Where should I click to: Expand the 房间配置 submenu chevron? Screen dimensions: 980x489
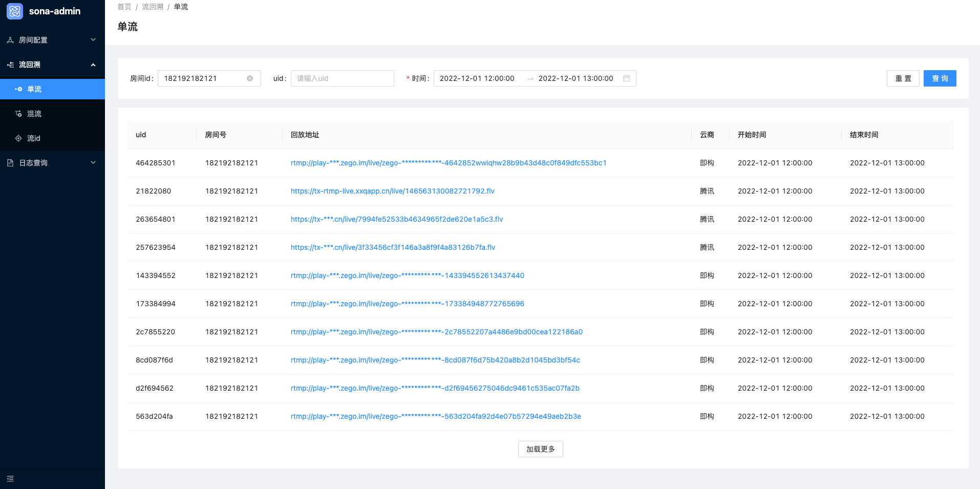click(x=93, y=40)
